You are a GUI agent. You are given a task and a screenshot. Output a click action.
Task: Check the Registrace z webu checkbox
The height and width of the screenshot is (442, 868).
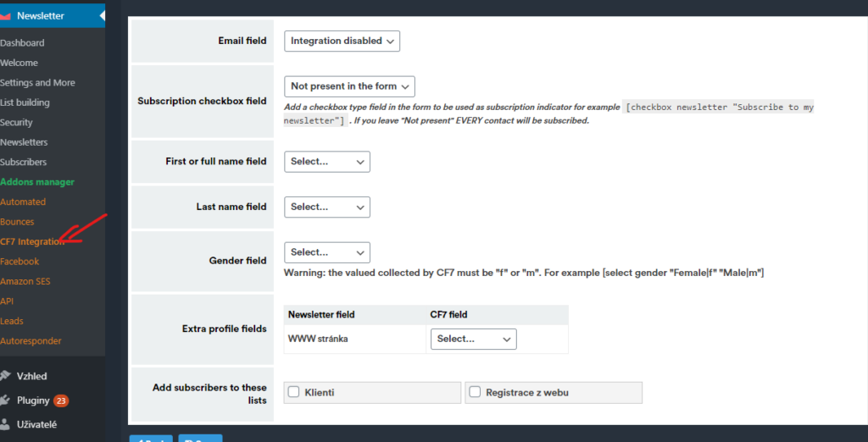475,392
